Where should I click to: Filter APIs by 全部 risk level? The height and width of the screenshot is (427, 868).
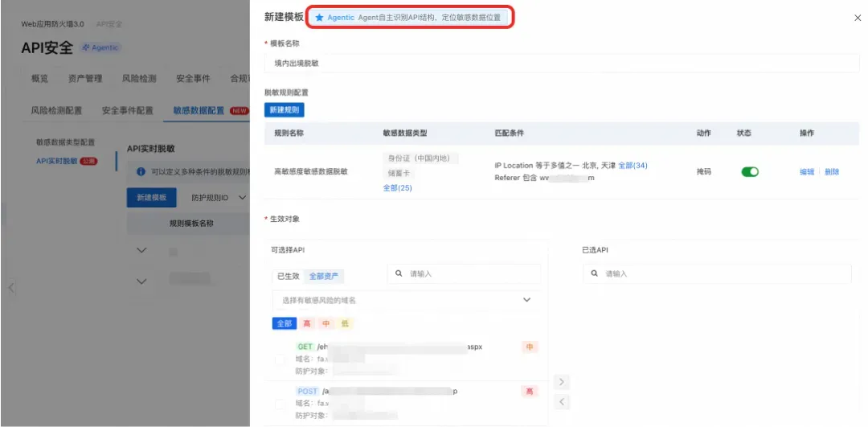coord(285,323)
